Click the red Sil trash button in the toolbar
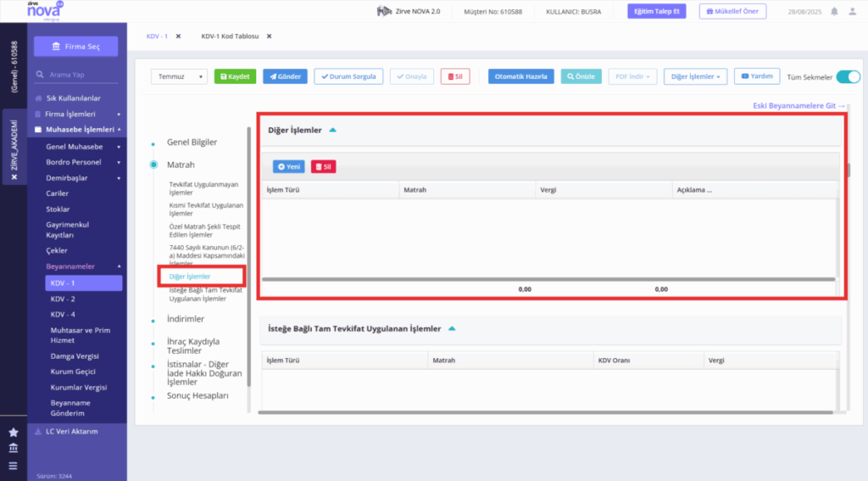The image size is (868, 481). coord(455,76)
